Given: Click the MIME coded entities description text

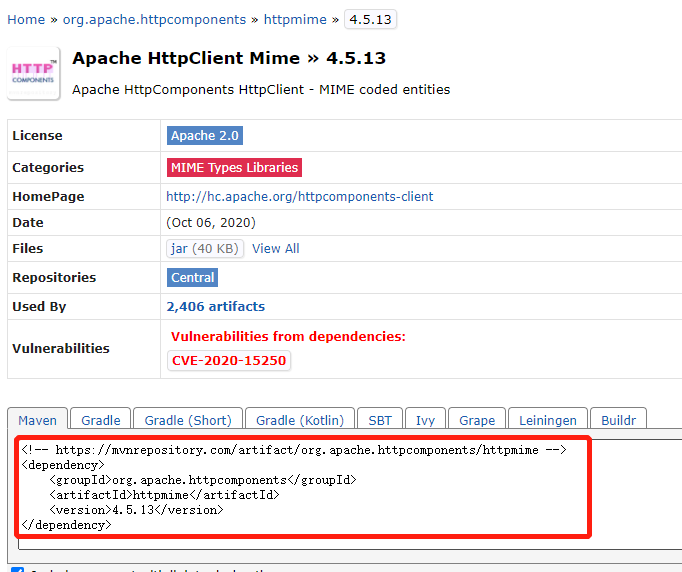Looking at the screenshot, I should pyautogui.click(x=261, y=90).
